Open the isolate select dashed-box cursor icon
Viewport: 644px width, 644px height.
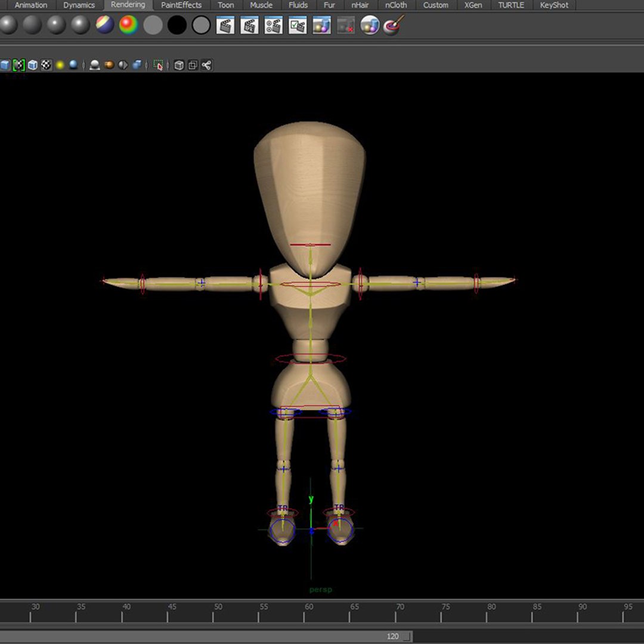pos(158,65)
